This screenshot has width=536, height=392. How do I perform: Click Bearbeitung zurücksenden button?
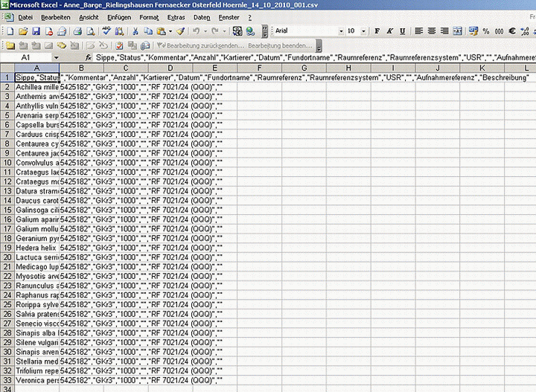click(201, 45)
